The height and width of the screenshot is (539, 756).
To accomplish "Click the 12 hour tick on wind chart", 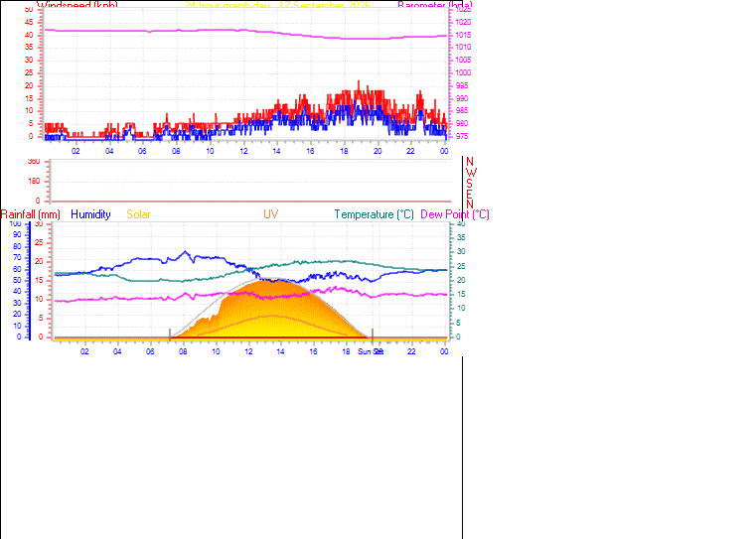I will tap(243, 151).
